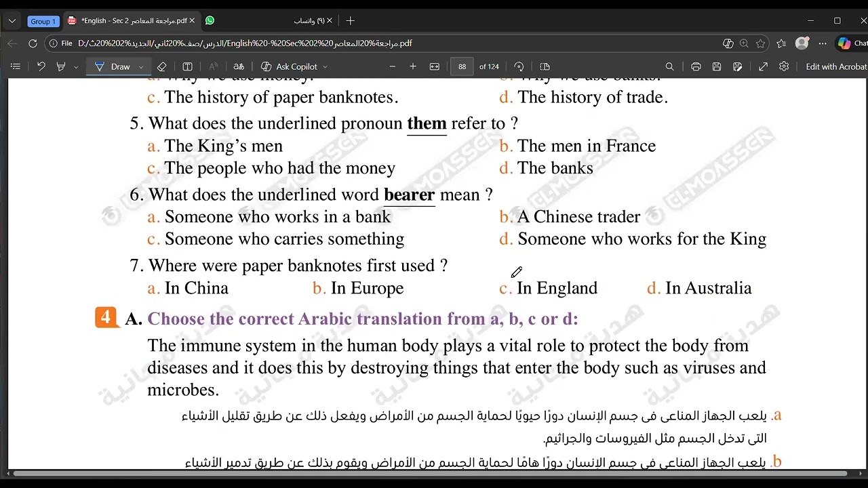868x488 pixels.
Task: Click answer 'In England'
Action: 557,288
